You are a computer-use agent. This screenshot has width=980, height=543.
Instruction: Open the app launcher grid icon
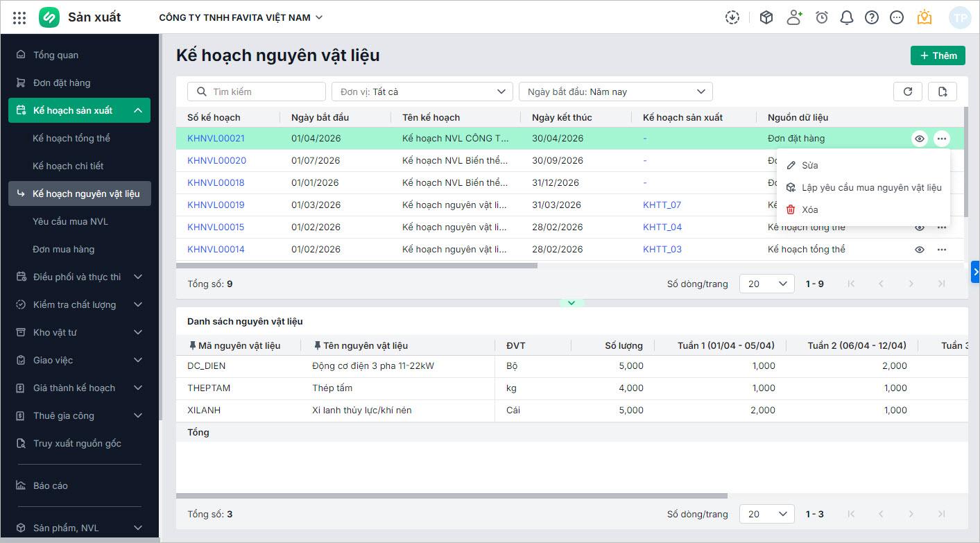19,17
